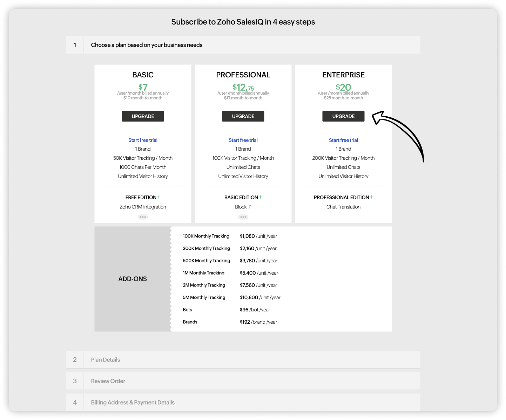This screenshot has height=420, width=506.
Task: Click the 'Bots' add-on label
Action: click(x=187, y=310)
